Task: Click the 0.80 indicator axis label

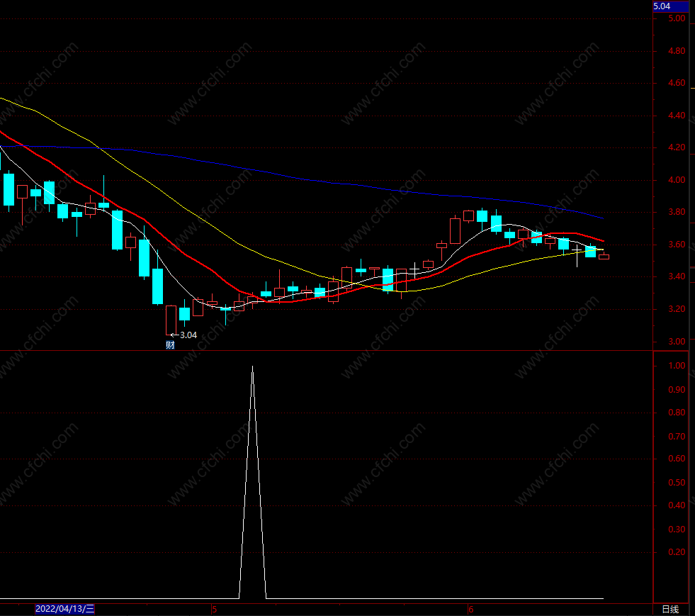Action: click(x=677, y=413)
